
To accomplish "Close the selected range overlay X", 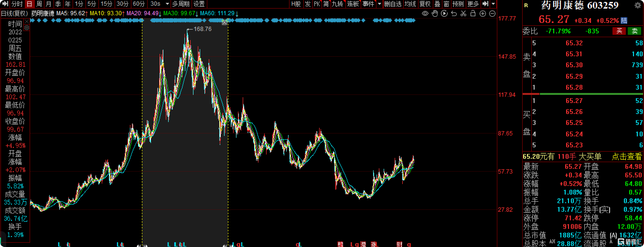I will pos(224,23).
